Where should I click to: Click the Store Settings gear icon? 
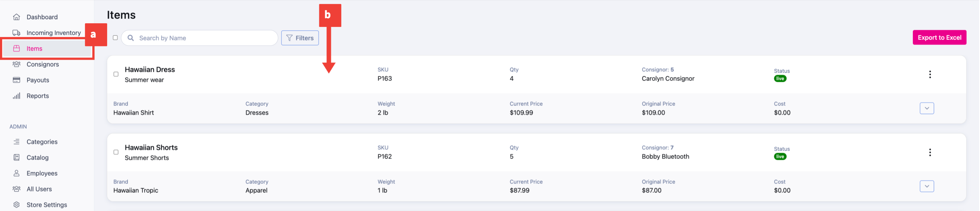(16, 205)
